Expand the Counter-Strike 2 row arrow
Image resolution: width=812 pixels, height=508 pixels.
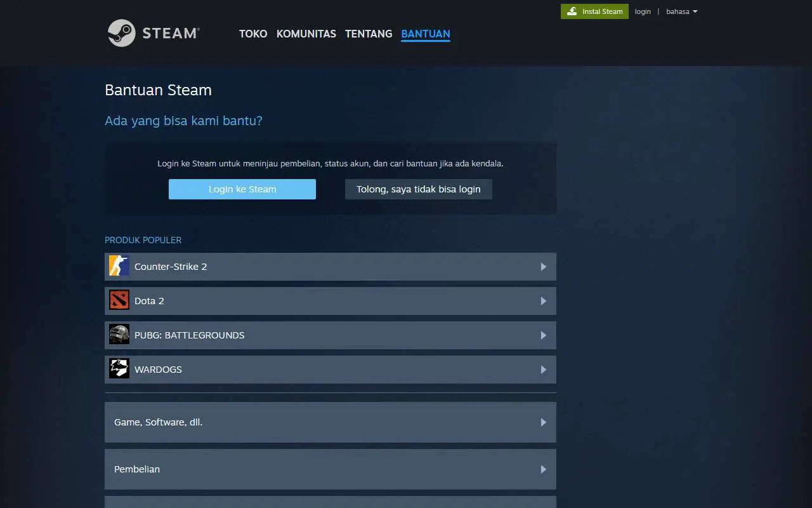click(x=544, y=267)
